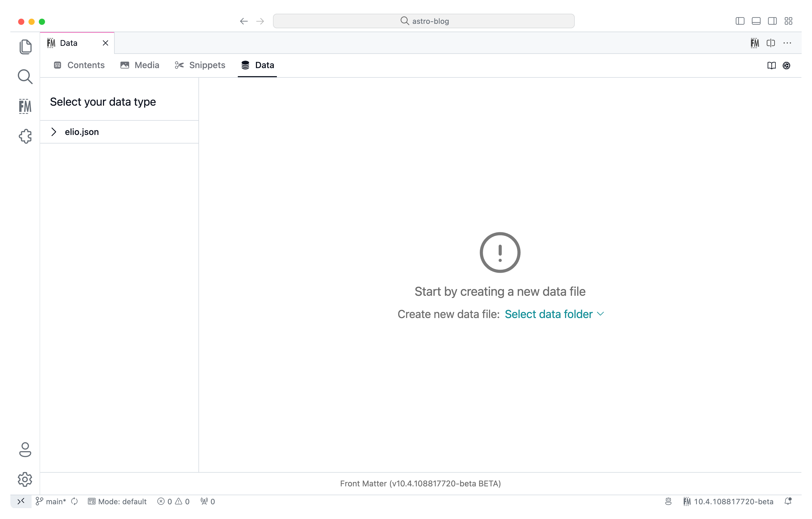Toggle the bottom panel visibility control
Screen dimensions: 812x519
pyautogui.click(x=756, y=21)
